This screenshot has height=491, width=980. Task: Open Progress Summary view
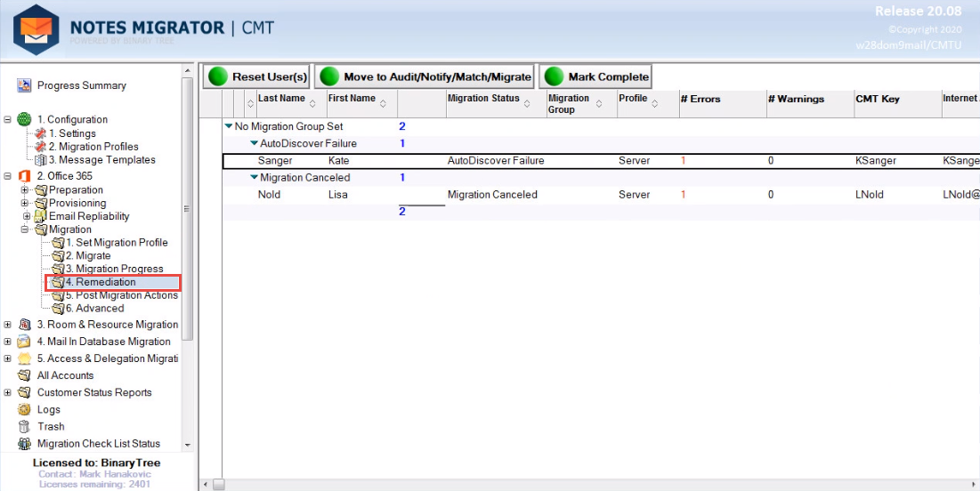click(81, 85)
